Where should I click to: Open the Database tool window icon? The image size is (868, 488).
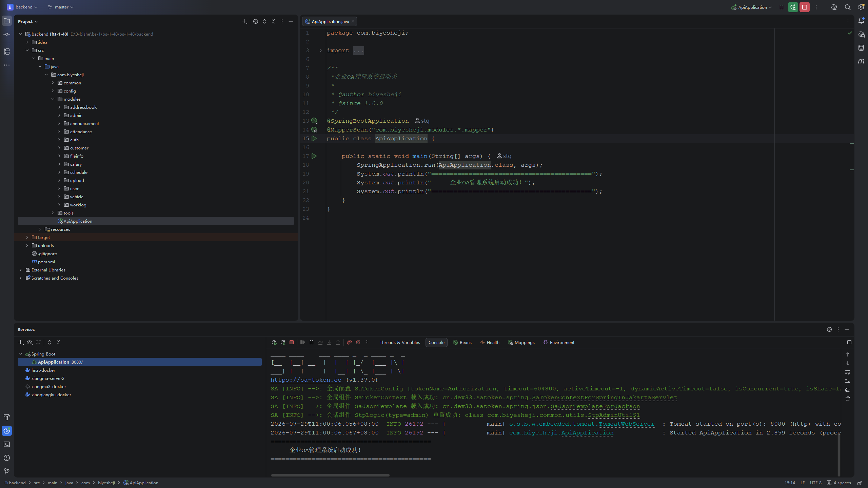[x=861, y=48]
